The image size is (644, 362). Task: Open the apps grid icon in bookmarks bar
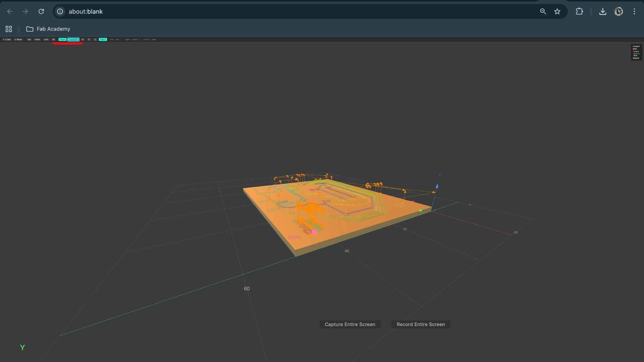(x=9, y=29)
